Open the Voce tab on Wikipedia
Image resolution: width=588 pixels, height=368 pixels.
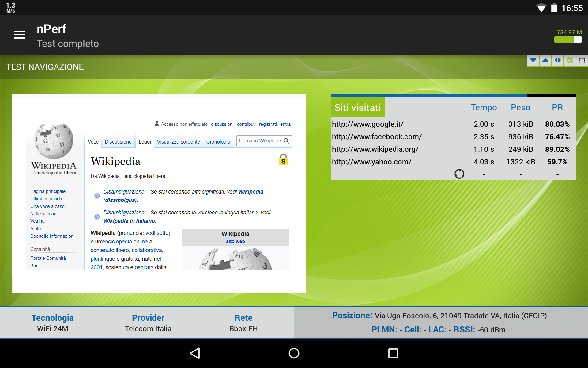tap(93, 142)
